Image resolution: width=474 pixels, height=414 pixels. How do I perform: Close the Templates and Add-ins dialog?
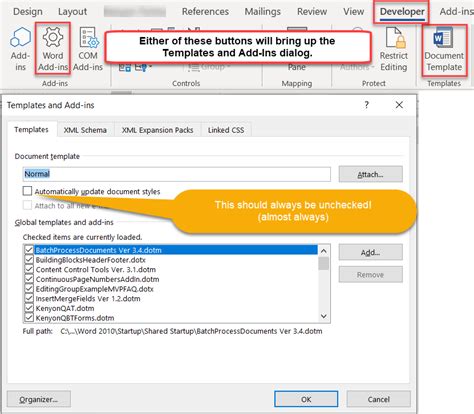pyautogui.click(x=399, y=105)
